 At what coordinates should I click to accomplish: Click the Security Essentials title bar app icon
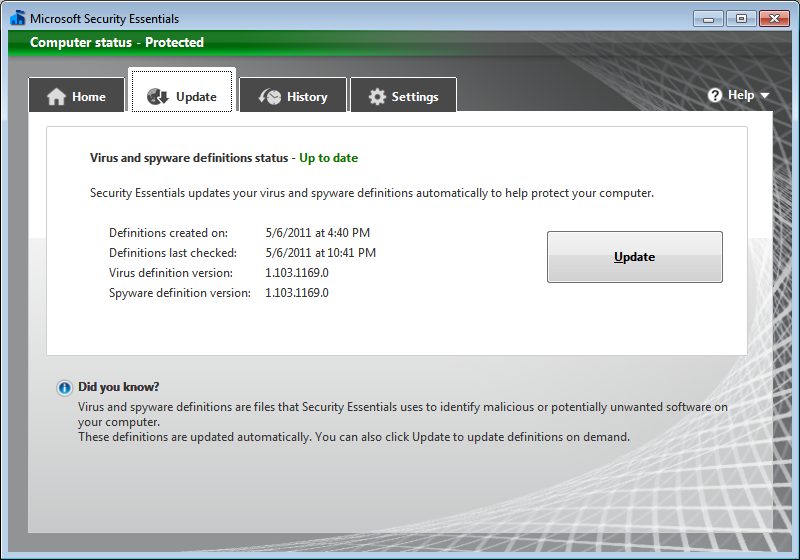pos(17,18)
